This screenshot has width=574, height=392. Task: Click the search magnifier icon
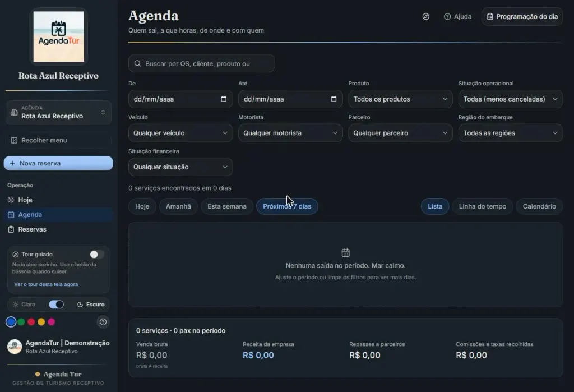pos(138,63)
